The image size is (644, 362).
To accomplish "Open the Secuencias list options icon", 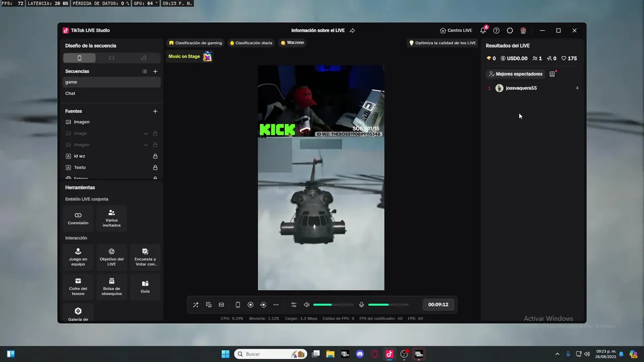I will point(144,71).
